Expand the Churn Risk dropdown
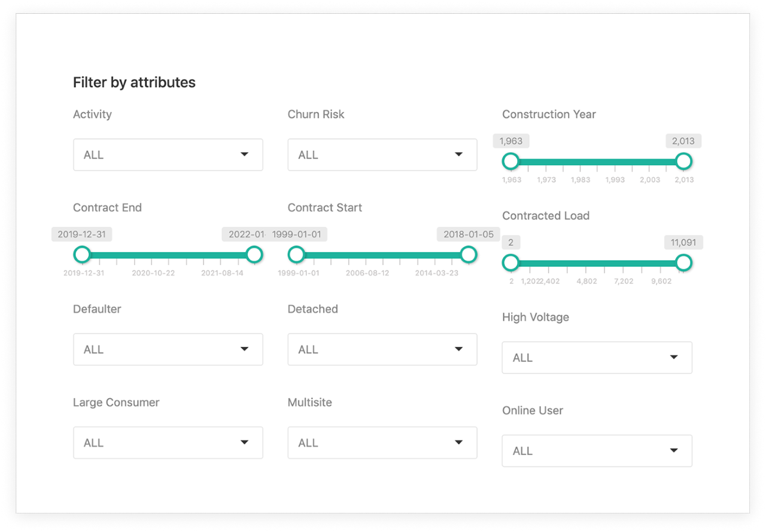Image resolution: width=766 pixels, height=532 pixels. tap(382, 155)
